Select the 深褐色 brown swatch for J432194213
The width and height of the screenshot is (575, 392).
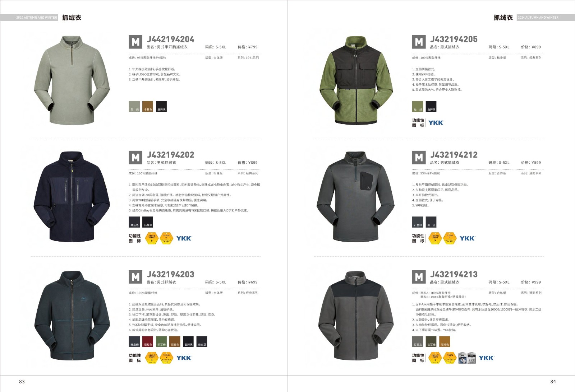[445, 341]
